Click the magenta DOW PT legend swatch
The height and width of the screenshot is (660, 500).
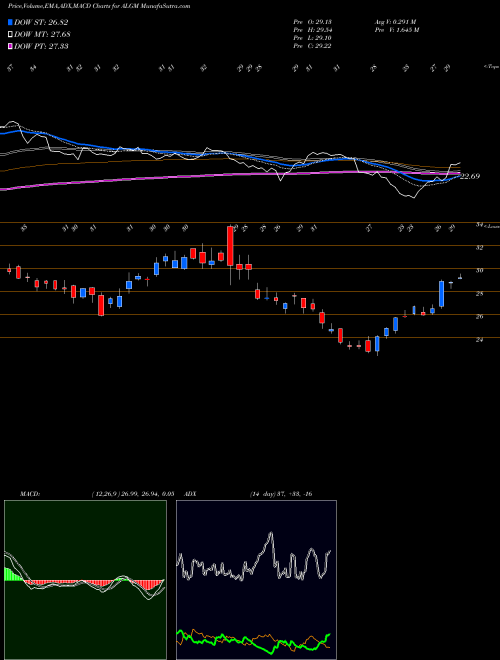click(10, 46)
